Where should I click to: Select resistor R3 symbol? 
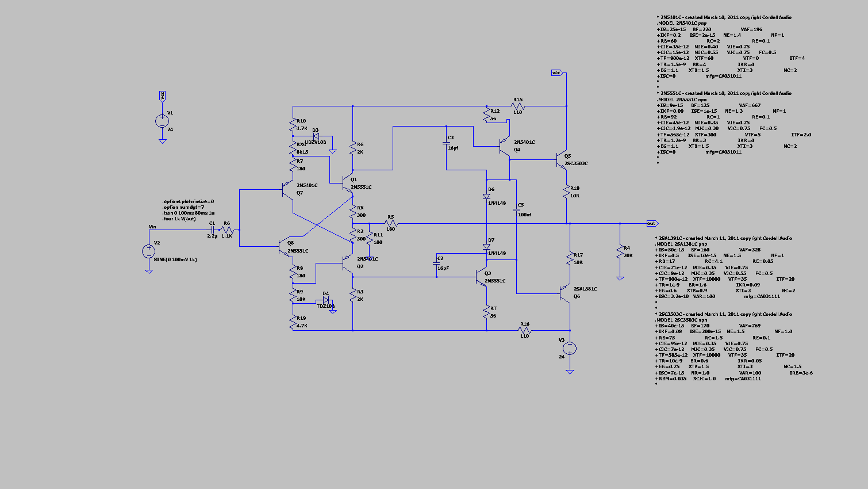click(352, 295)
